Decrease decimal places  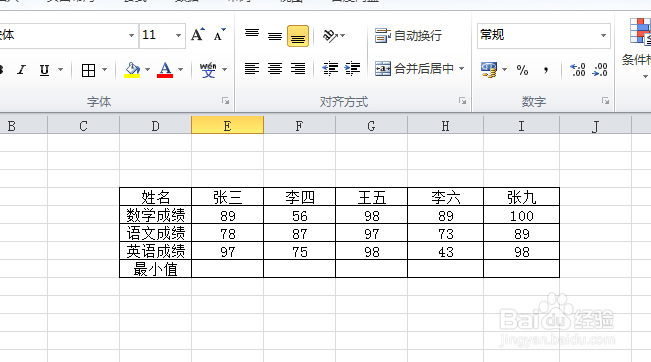[x=600, y=70]
